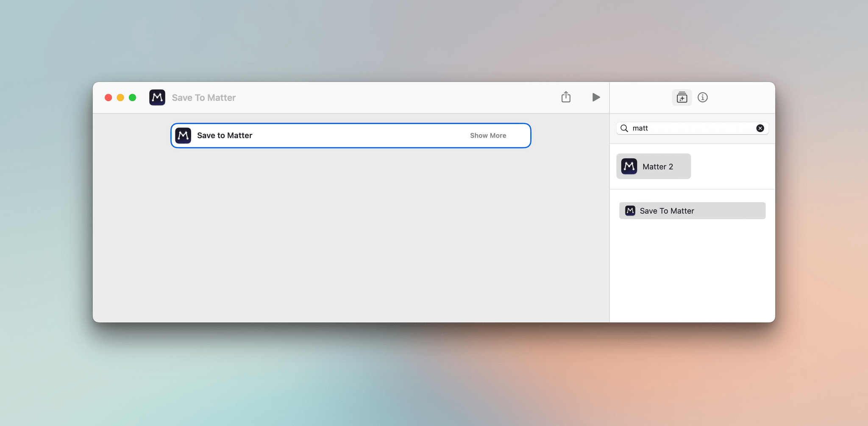Close the window with red button
Viewport: 868px width, 426px height.
click(108, 97)
